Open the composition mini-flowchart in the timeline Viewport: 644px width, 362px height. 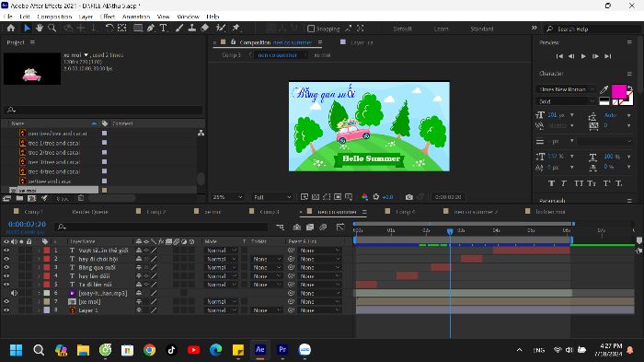click(280, 227)
